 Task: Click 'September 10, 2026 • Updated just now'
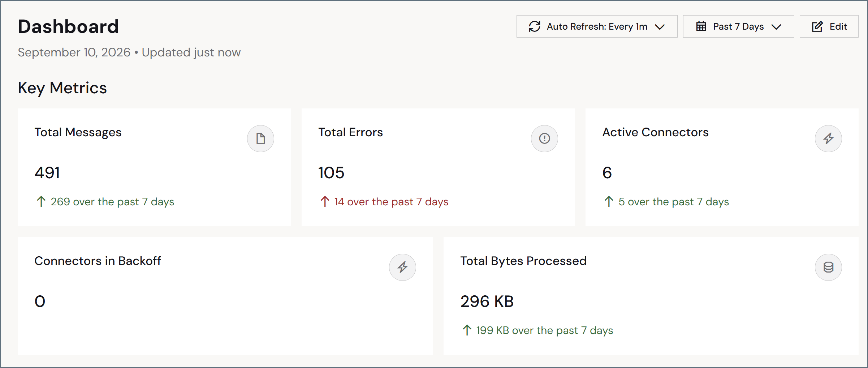click(x=129, y=52)
